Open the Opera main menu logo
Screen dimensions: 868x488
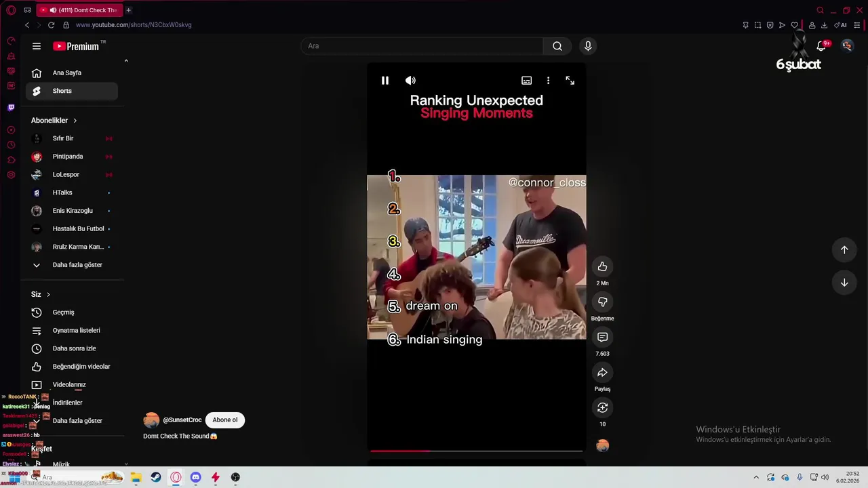tap(11, 10)
